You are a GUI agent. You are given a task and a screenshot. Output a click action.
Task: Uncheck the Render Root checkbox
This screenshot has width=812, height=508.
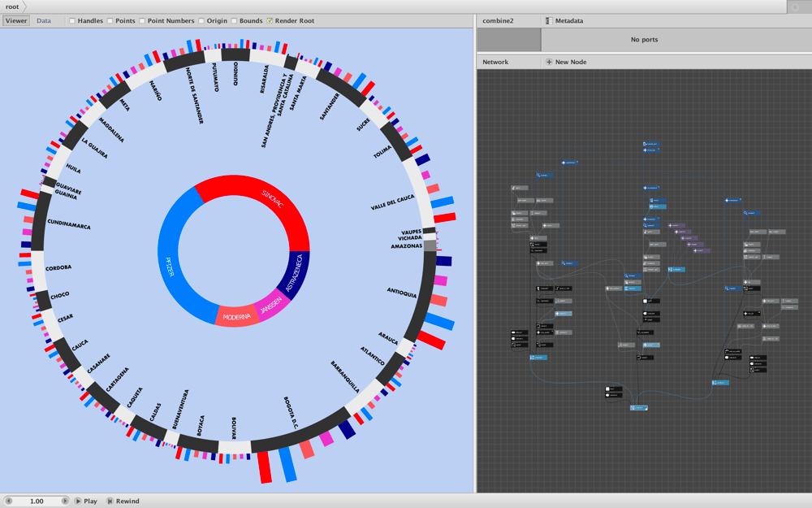pyautogui.click(x=270, y=21)
